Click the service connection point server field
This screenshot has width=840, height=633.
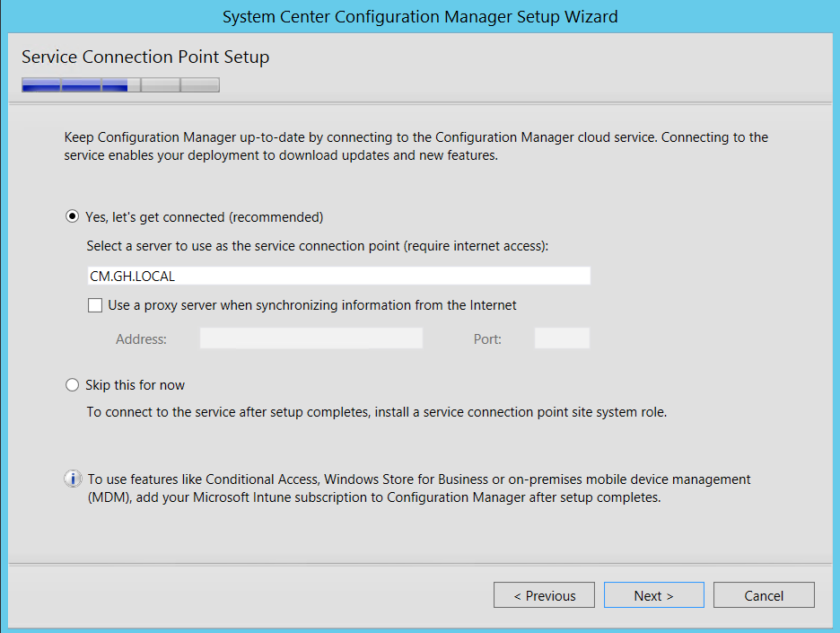(x=338, y=276)
